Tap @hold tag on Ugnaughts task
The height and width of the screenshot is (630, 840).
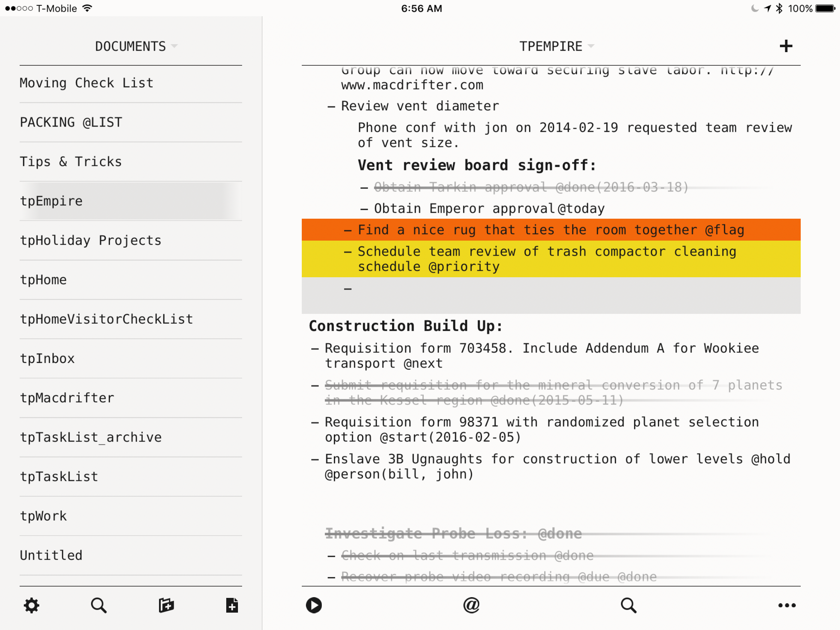[x=771, y=459]
